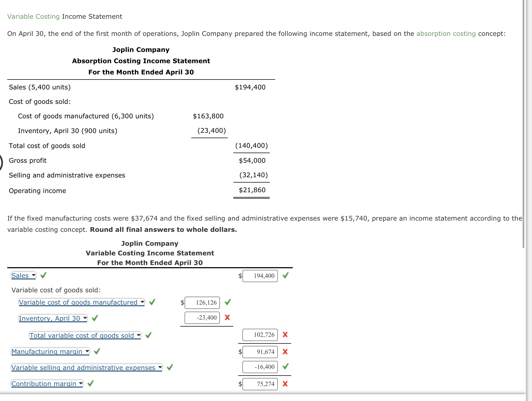Click the inventory input field showing -23,400
This screenshot has height=401, width=532.
202,317
